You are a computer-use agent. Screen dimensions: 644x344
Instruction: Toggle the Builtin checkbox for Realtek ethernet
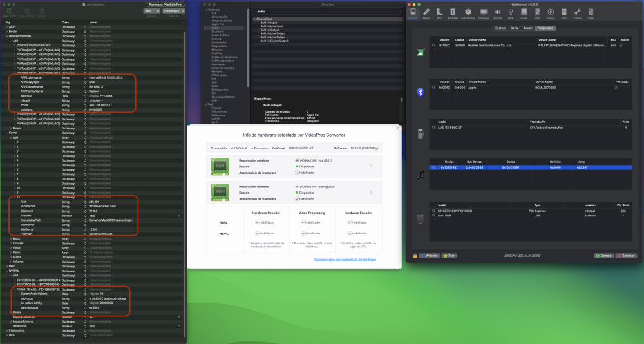pyautogui.click(x=621, y=46)
